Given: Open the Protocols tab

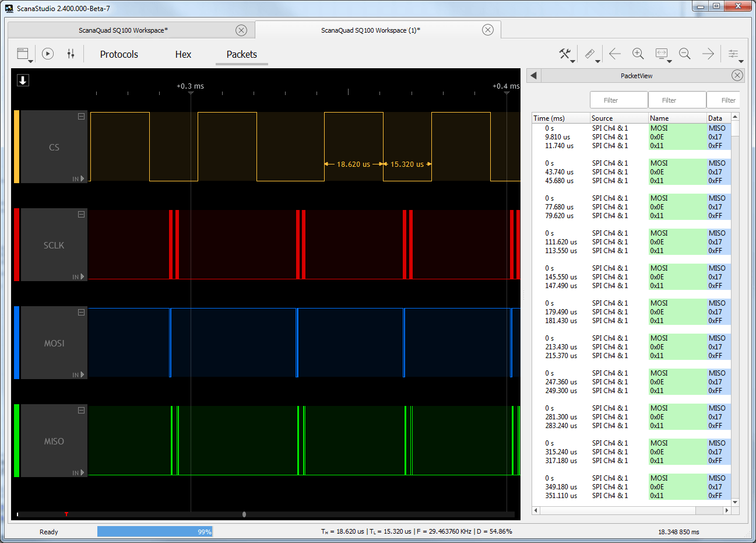Looking at the screenshot, I should [119, 54].
